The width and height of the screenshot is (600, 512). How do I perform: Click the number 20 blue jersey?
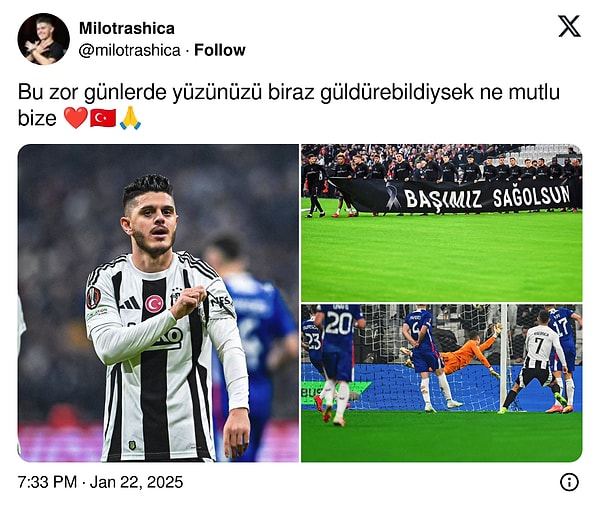339,325
